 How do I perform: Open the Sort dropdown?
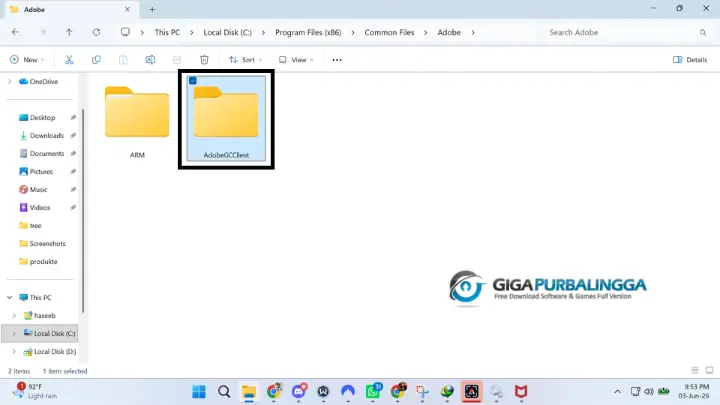246,60
